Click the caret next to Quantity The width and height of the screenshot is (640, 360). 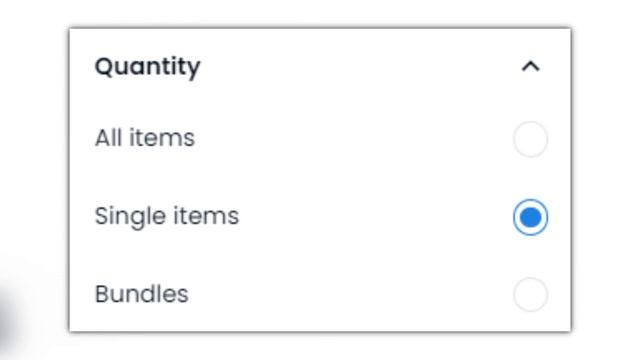(531, 66)
